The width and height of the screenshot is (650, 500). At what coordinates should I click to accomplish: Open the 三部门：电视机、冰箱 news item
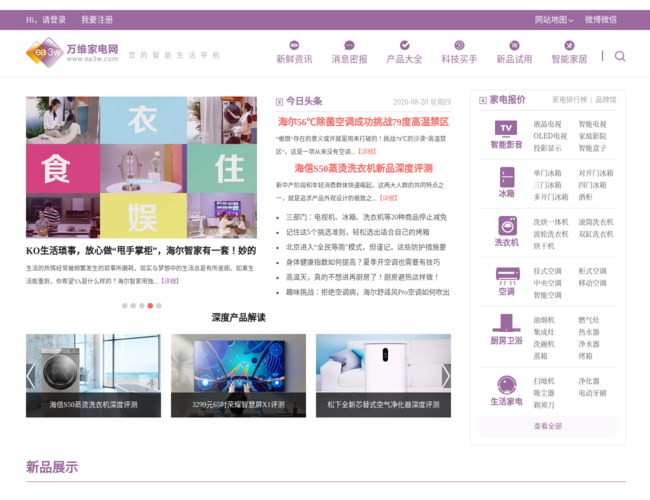366,217
